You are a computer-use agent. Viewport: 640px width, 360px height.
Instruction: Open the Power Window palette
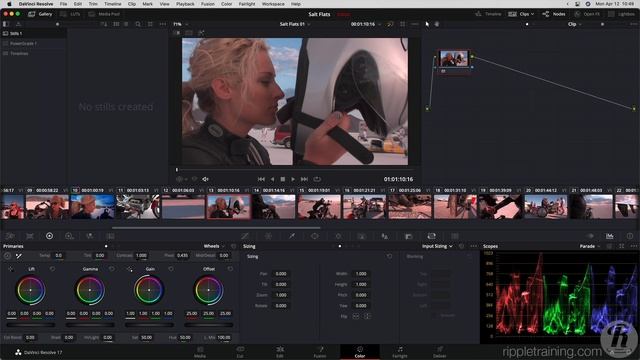tap(315, 236)
